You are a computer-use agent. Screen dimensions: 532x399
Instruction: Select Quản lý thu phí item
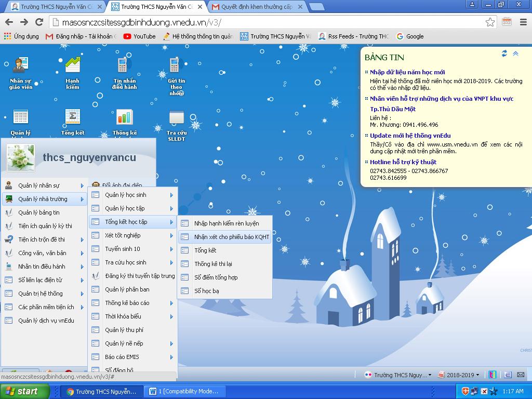pyautogui.click(x=132, y=330)
